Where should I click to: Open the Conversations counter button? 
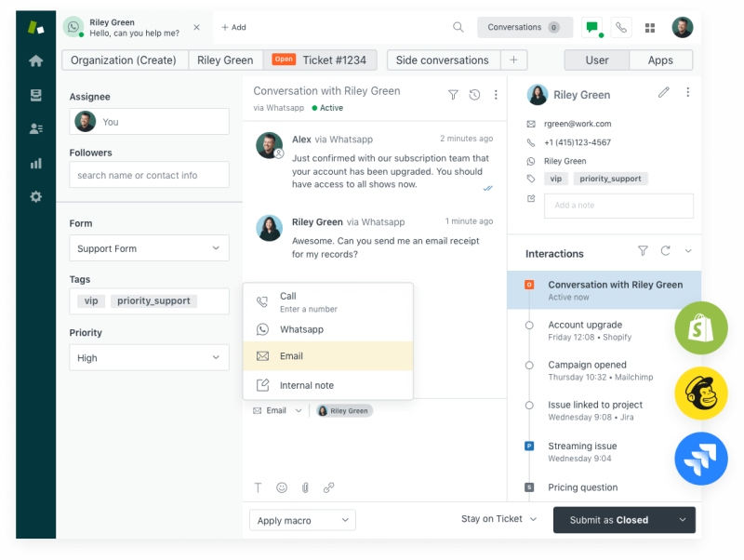point(525,27)
